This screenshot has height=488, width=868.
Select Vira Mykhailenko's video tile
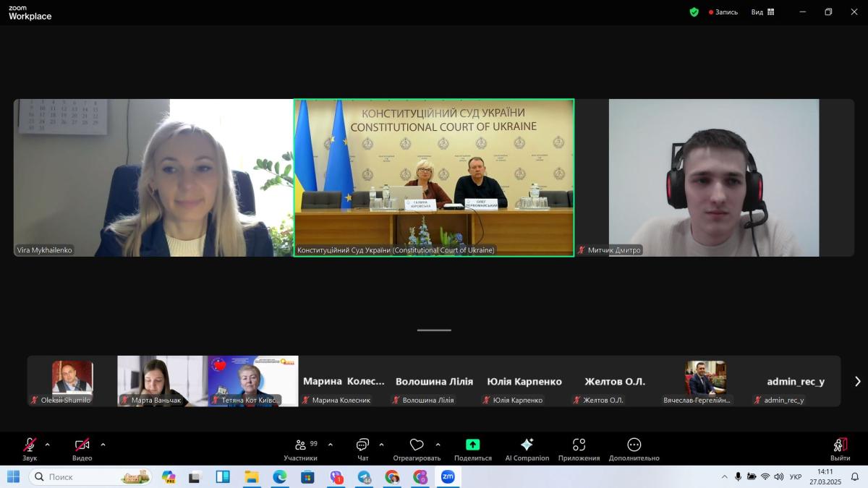pos(153,178)
